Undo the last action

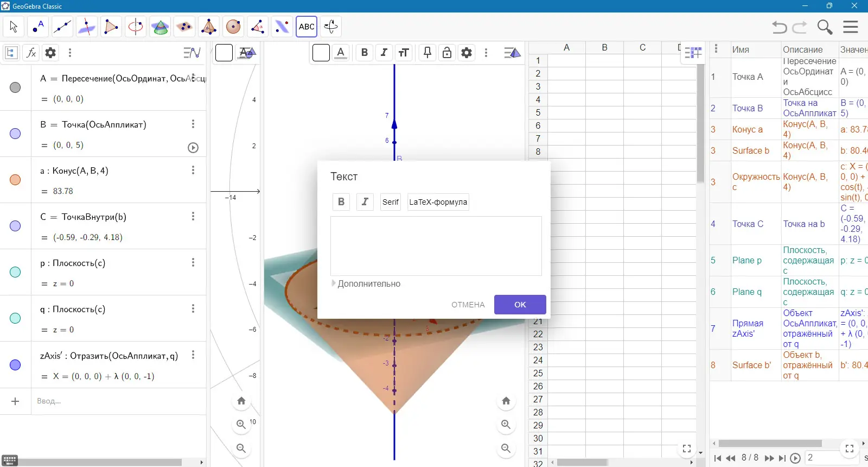click(780, 27)
